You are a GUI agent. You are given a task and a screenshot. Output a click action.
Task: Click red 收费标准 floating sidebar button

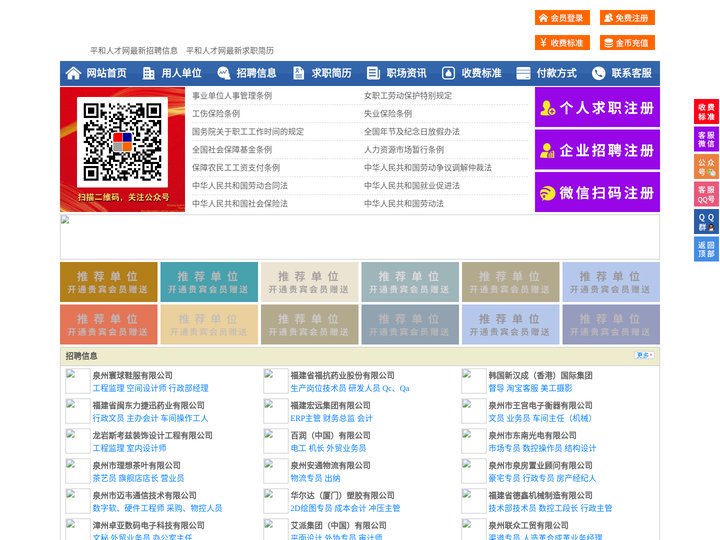pos(706,112)
